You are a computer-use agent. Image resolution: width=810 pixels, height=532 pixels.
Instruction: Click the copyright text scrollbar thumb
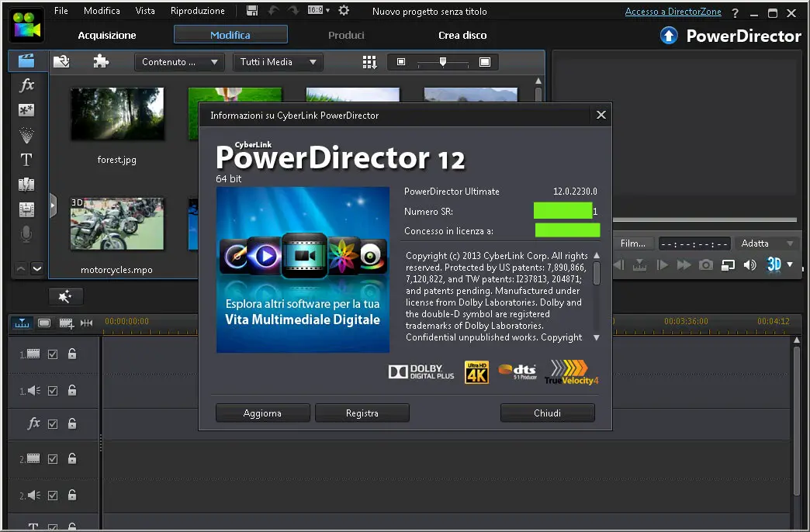pyautogui.click(x=597, y=273)
